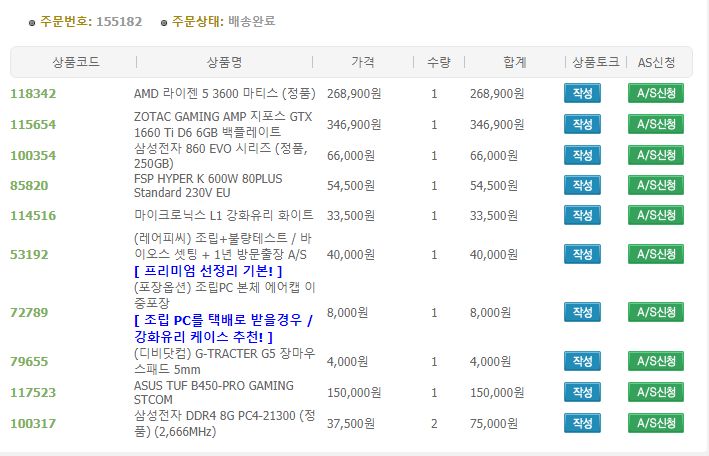The width and height of the screenshot is (709, 456).
Task: Click A/S신청 for AMD 라이젠 5 3600
Action: click(x=656, y=93)
